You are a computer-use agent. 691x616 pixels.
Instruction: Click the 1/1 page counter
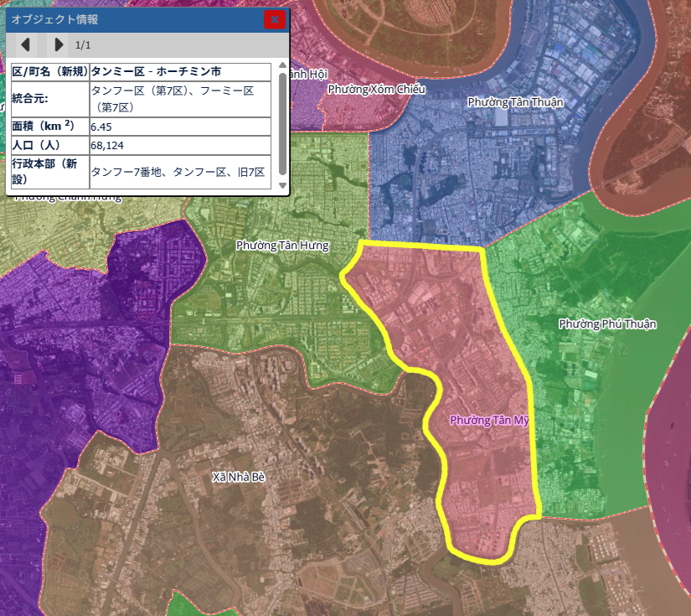click(x=83, y=45)
